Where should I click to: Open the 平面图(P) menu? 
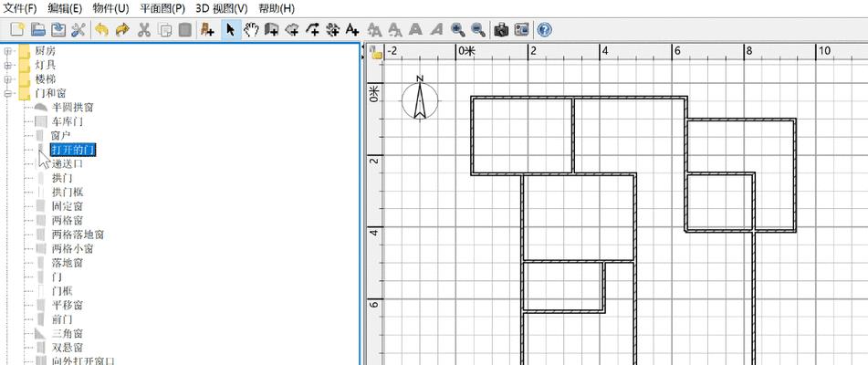pos(162,8)
